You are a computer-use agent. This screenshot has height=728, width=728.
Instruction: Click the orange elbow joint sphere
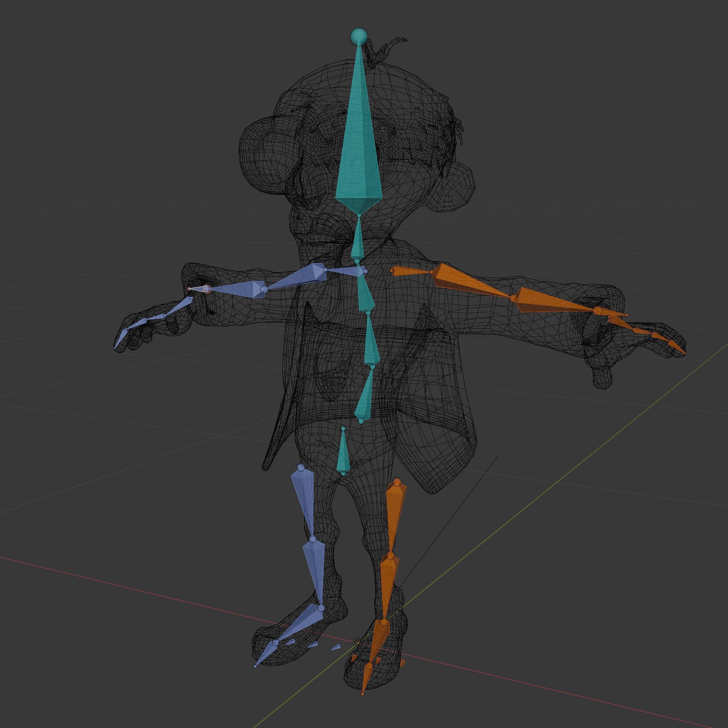point(514,299)
